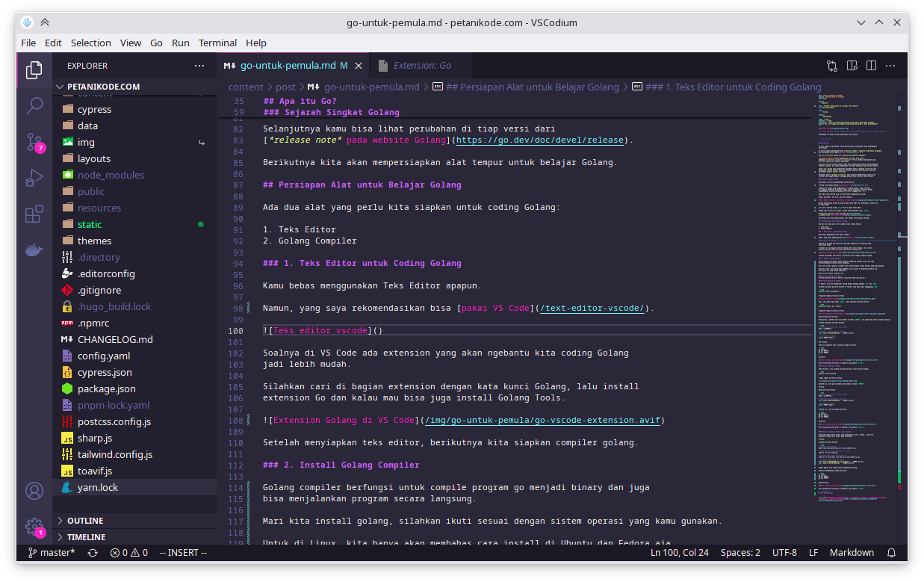Switch to Extension: Go tab
This screenshot has height=582, width=924.
point(422,66)
